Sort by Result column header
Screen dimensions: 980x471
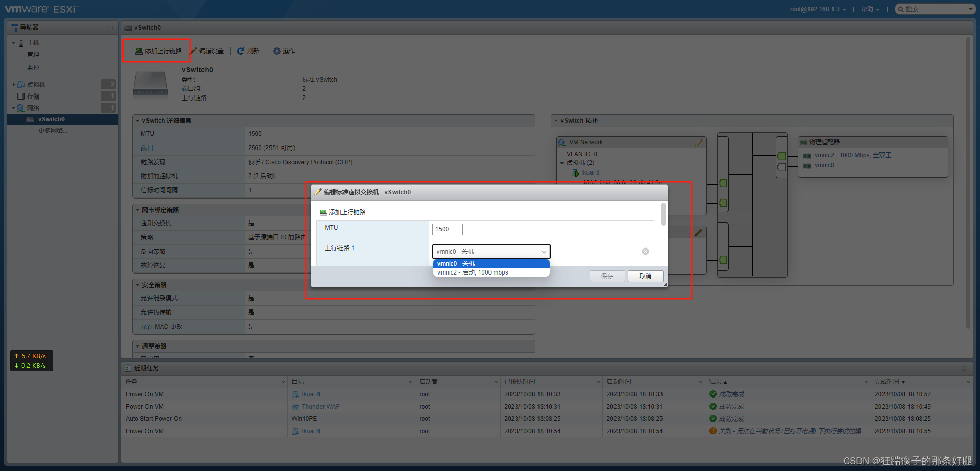click(788, 382)
